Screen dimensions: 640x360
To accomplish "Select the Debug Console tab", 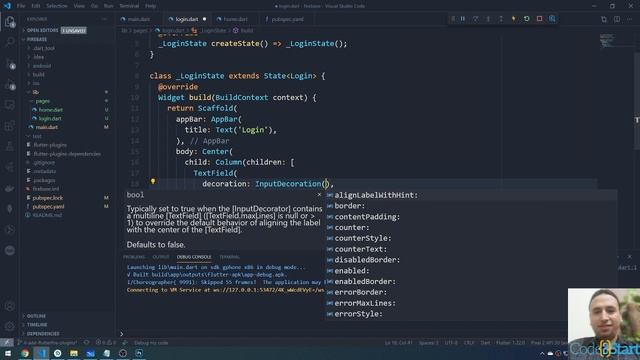I will click(x=194, y=257).
